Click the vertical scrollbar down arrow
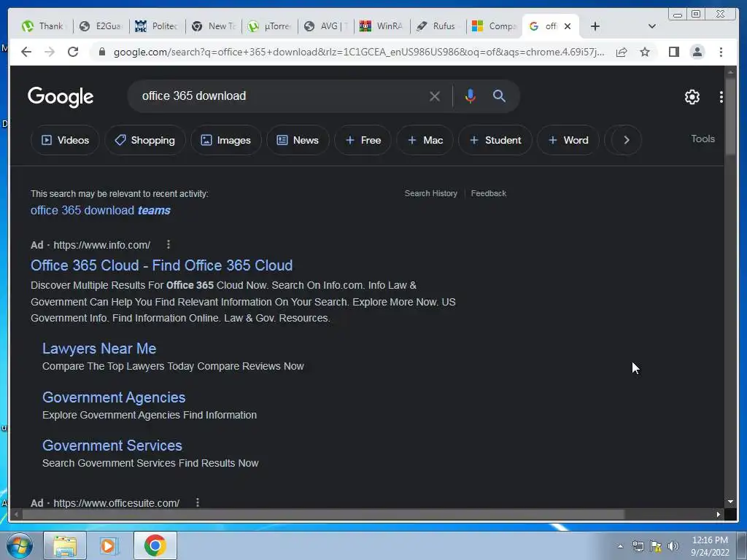 730,502
